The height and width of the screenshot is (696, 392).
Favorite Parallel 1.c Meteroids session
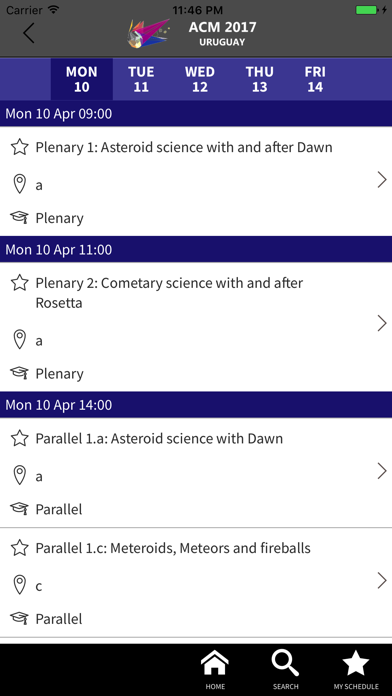(20, 548)
